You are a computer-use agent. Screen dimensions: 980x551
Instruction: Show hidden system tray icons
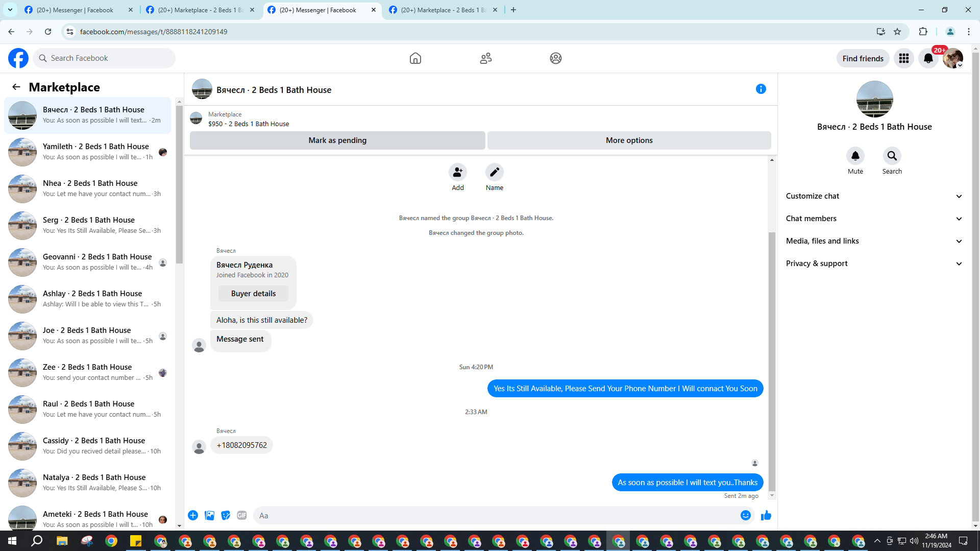tap(877, 541)
